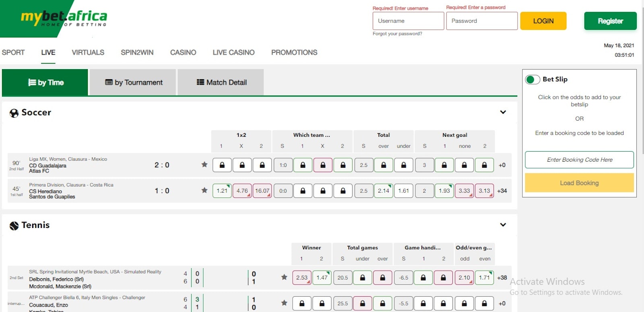Mark Delbonis vs Mcdonald match as favorite
This screenshot has width=644, height=312.
pos(284,277)
